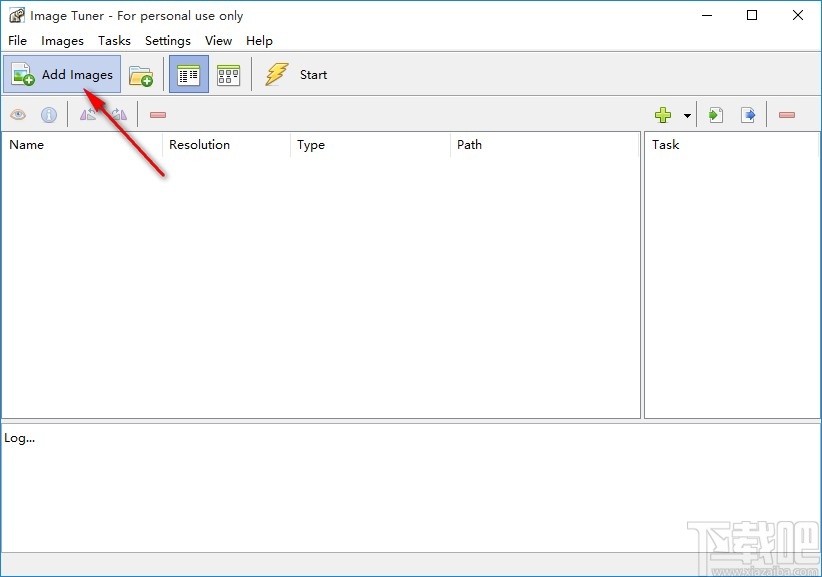The width and height of the screenshot is (822, 577).
Task: Open the Help menu
Action: [x=259, y=41]
